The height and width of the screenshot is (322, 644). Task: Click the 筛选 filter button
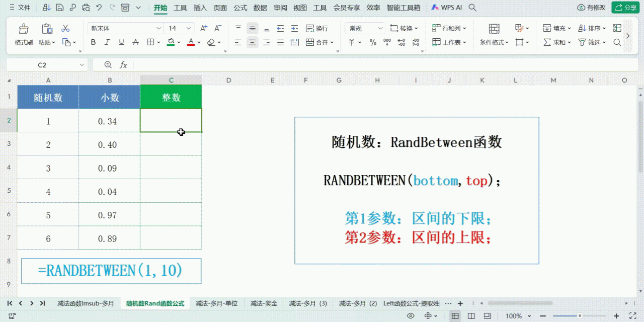coord(592,43)
